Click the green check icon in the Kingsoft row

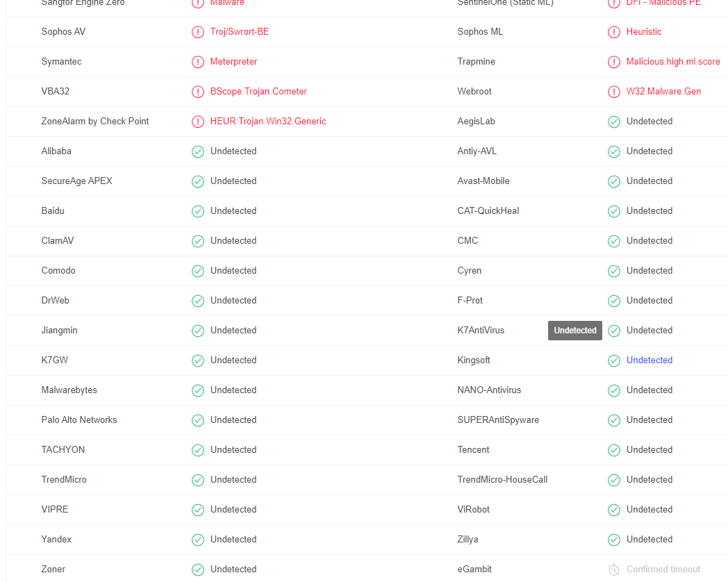click(614, 360)
